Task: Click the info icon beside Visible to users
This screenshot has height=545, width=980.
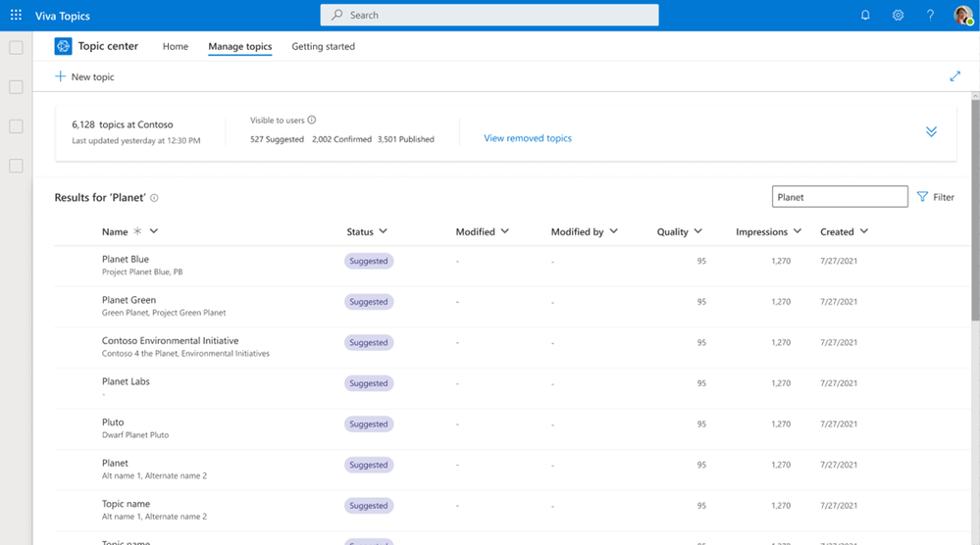Action: coord(311,120)
